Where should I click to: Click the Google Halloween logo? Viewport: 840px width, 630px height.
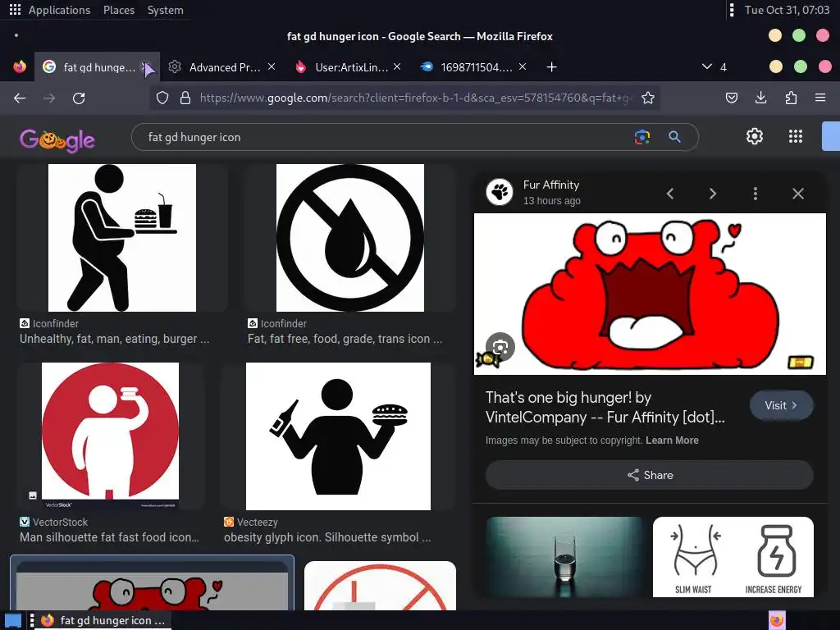pos(57,140)
